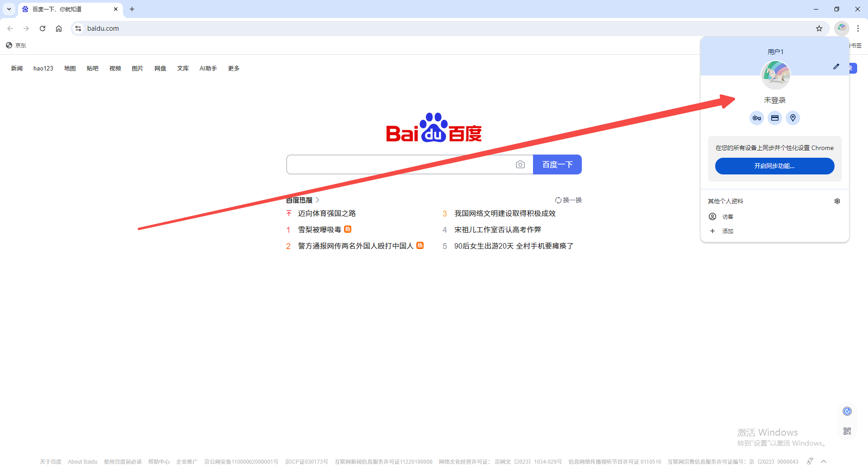Open 京ICP证030173号 footer link
This screenshot has width=868, height=470.
307,461
